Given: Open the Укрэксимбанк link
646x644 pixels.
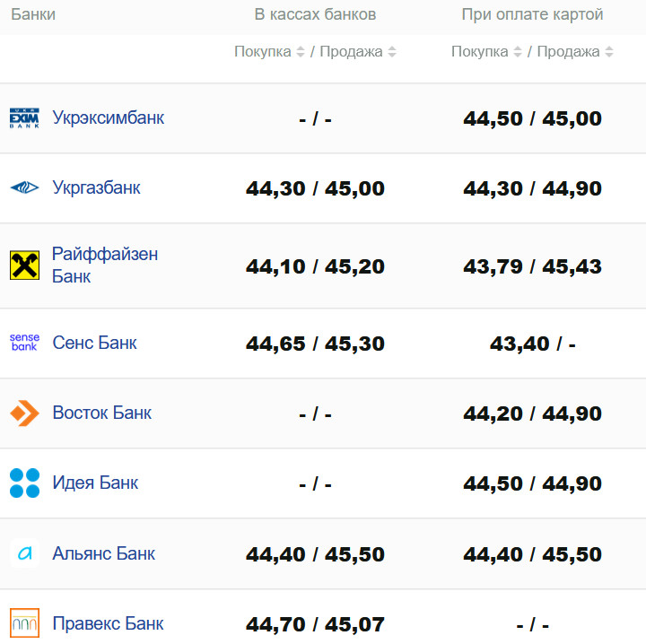Looking at the screenshot, I should coord(108,117).
